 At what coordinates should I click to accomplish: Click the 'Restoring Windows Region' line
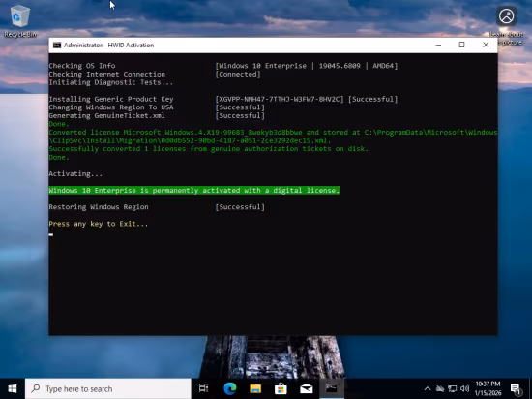click(x=99, y=207)
